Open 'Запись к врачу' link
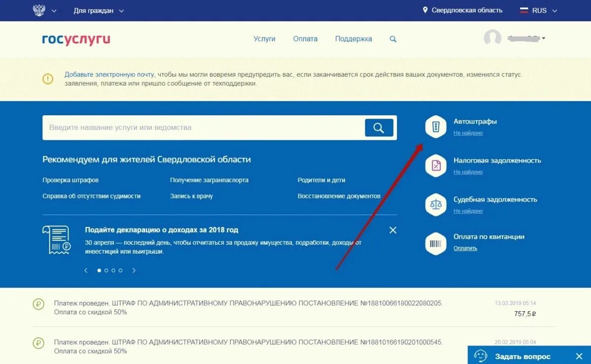 click(x=192, y=196)
